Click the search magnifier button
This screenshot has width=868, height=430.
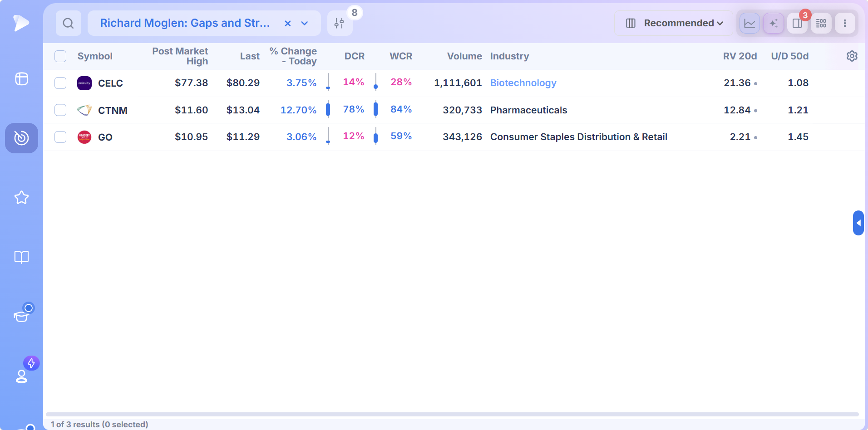(x=69, y=23)
